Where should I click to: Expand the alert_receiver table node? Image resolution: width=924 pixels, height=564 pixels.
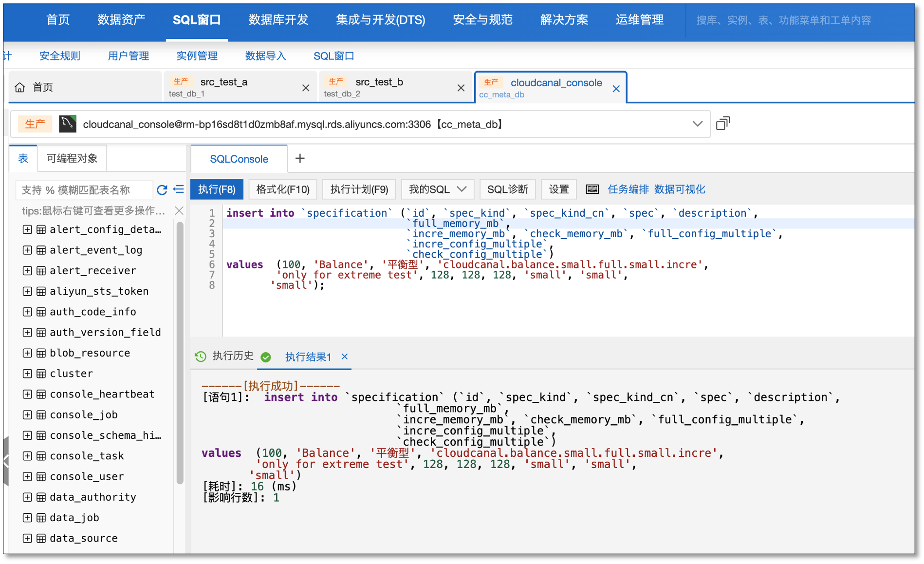27,271
